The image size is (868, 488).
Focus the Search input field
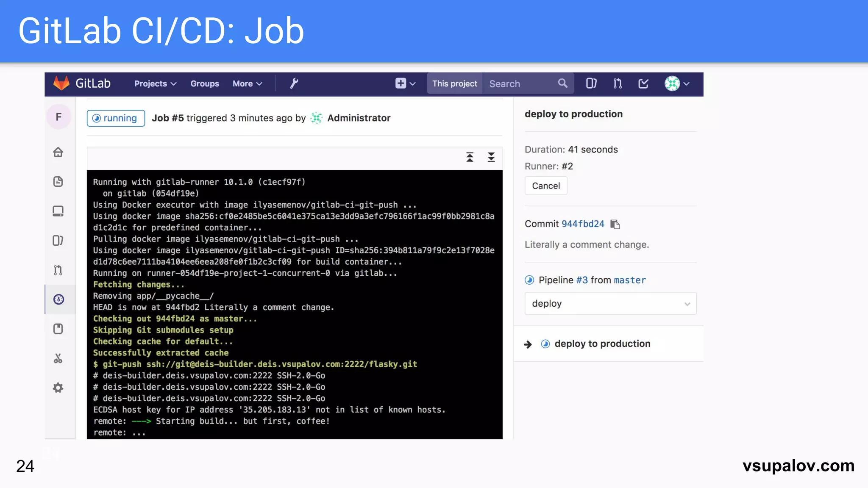[x=521, y=83]
